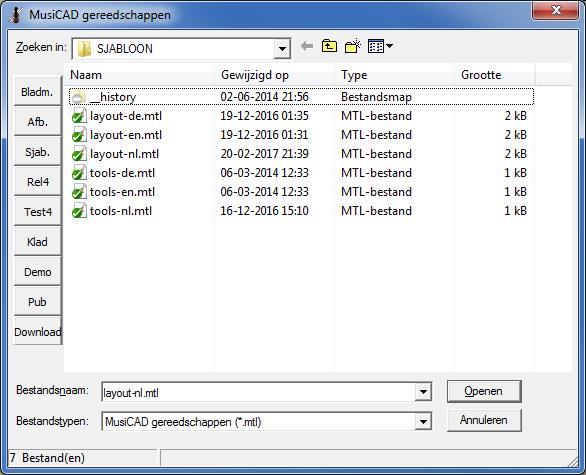Click the tools-nl.mtl file icon

[79, 212]
